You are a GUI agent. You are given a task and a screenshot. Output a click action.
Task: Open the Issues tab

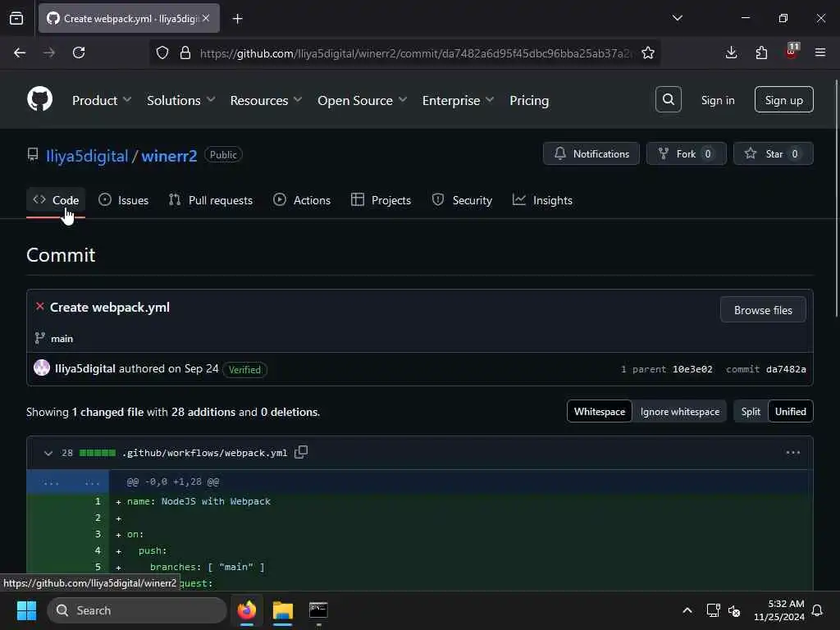pyautogui.click(x=124, y=200)
